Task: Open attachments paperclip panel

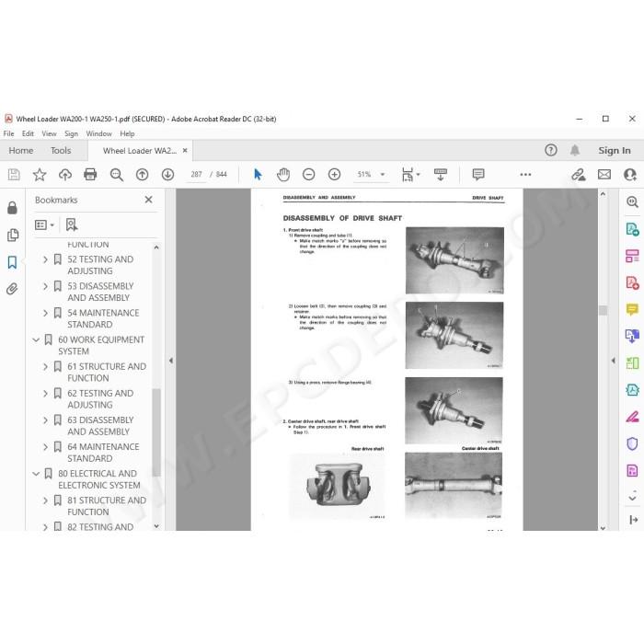Action: [12, 289]
